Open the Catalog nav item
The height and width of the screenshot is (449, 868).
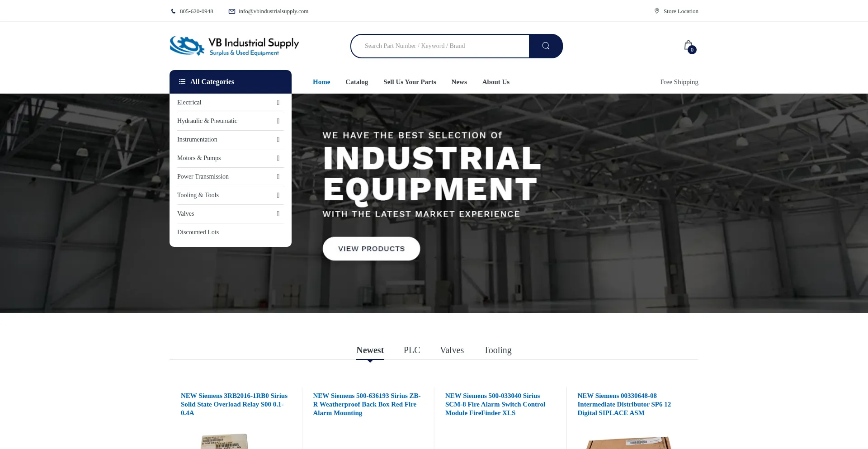[357, 82]
